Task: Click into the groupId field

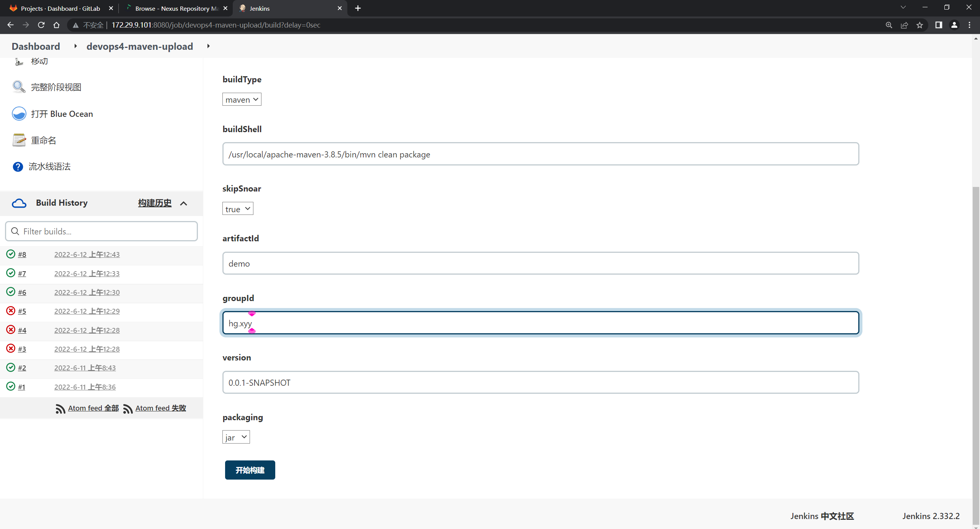Action: pyautogui.click(x=541, y=323)
